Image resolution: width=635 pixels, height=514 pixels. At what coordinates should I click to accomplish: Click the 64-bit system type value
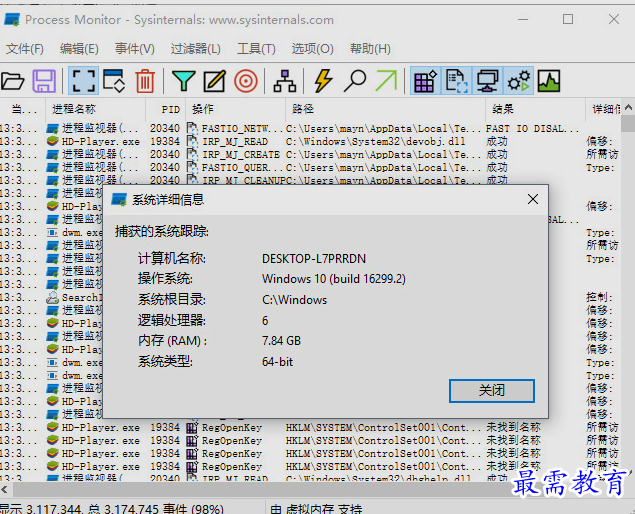click(x=277, y=362)
